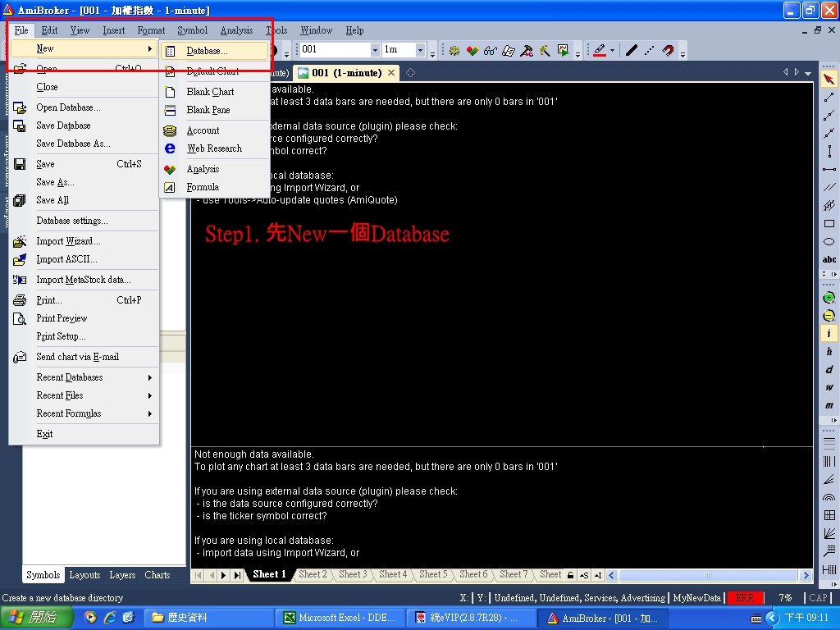Select the horizontal line drawing tool
Viewport: 840px width, 630px height.
pos(829,169)
